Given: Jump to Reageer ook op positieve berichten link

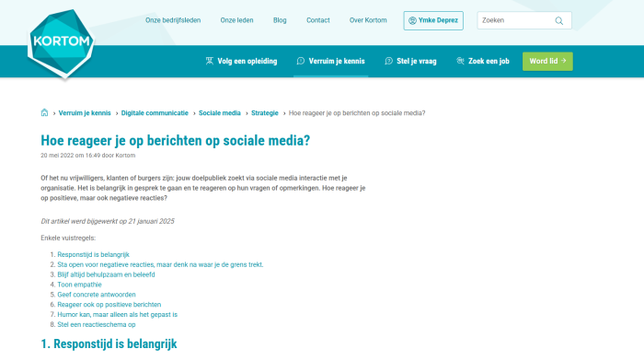Looking at the screenshot, I should (109, 305).
